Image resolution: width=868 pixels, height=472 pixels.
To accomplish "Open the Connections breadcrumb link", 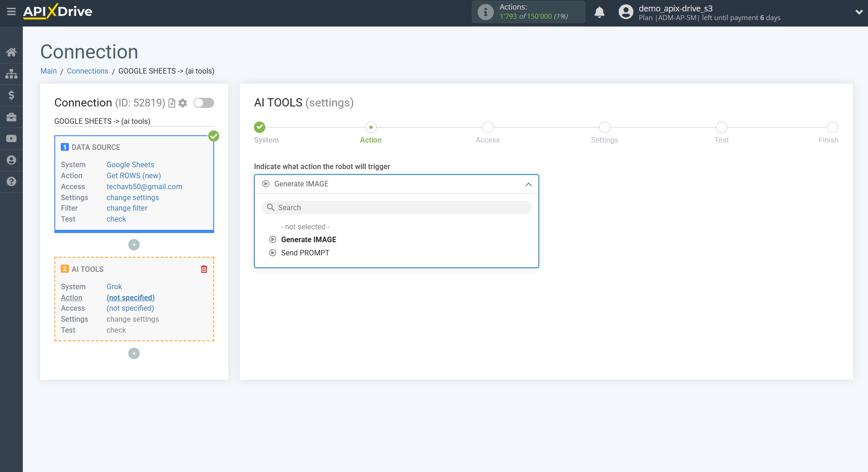I will (87, 71).
